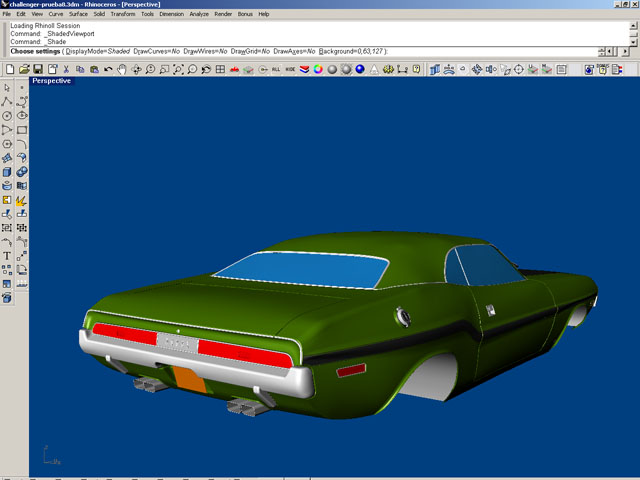Open the Analyze menu
640x480 pixels.
point(199,14)
